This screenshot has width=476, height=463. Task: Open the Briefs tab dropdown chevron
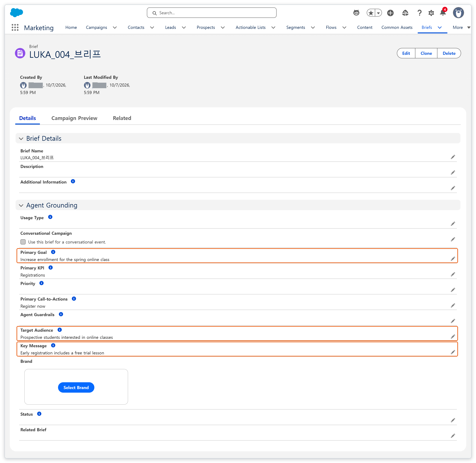(x=440, y=28)
